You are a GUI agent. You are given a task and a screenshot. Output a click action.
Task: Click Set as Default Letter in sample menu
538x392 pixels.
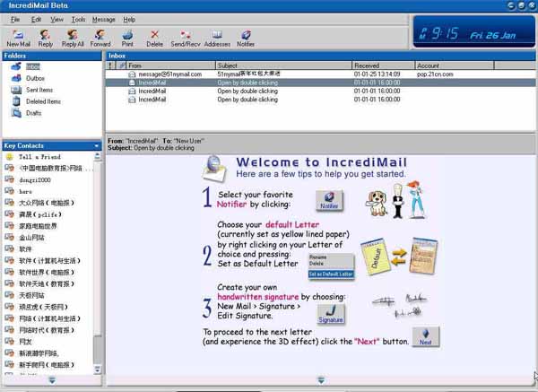pyautogui.click(x=331, y=274)
